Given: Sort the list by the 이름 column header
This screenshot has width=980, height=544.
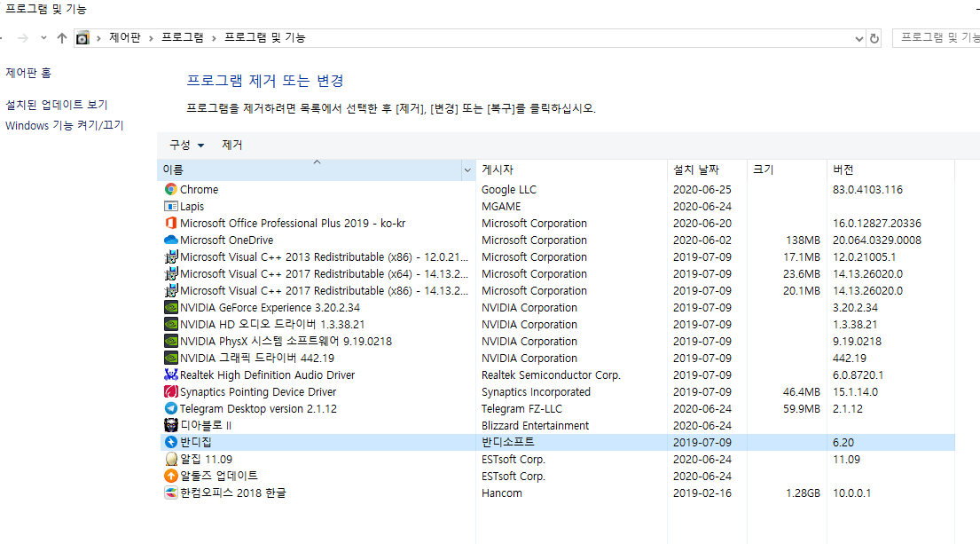Looking at the screenshot, I should coord(310,170).
